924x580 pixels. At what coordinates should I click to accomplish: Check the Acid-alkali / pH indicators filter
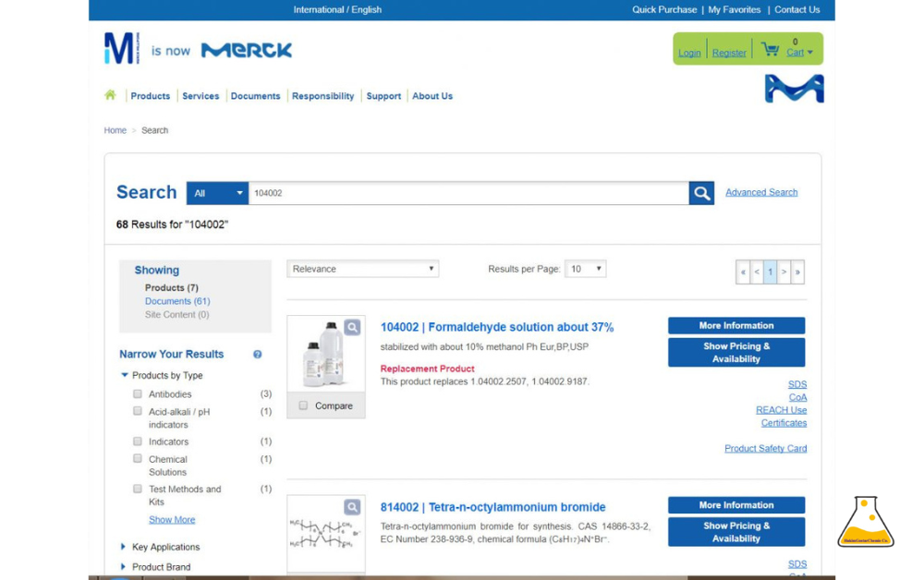pyautogui.click(x=138, y=411)
